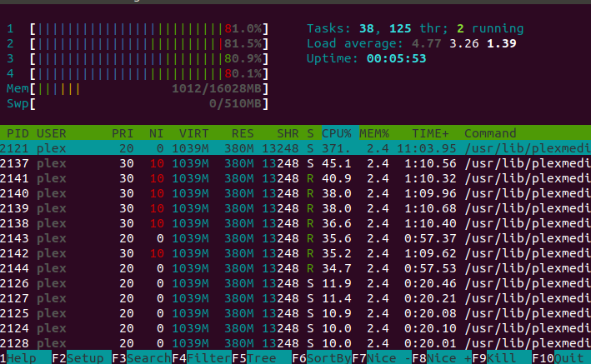
Task: Click the Tasks count line
Action: tap(415, 28)
